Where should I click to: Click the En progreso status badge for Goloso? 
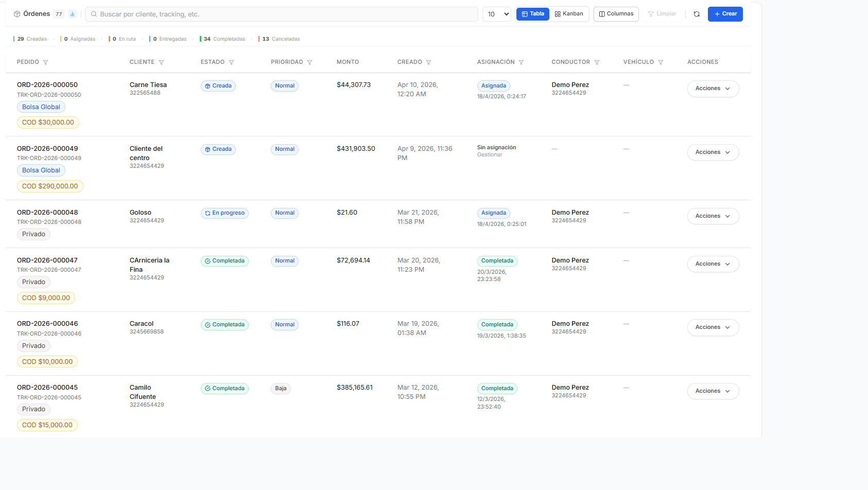224,213
